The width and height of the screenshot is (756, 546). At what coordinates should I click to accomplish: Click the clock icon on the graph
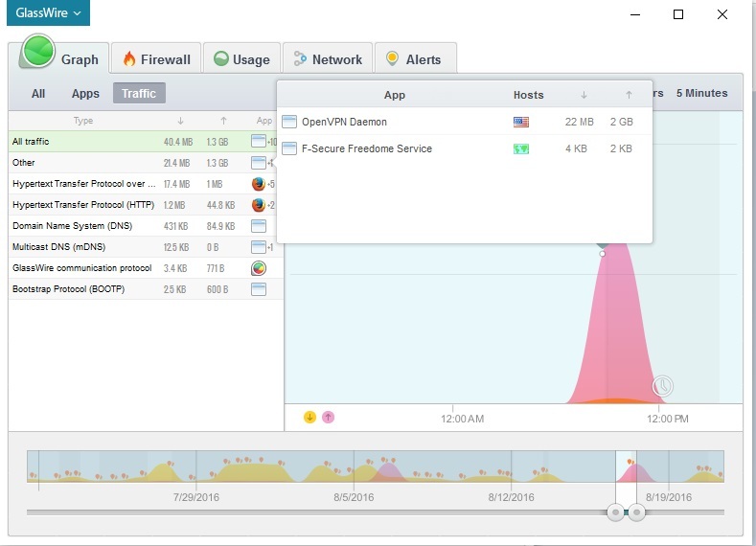[x=662, y=386]
